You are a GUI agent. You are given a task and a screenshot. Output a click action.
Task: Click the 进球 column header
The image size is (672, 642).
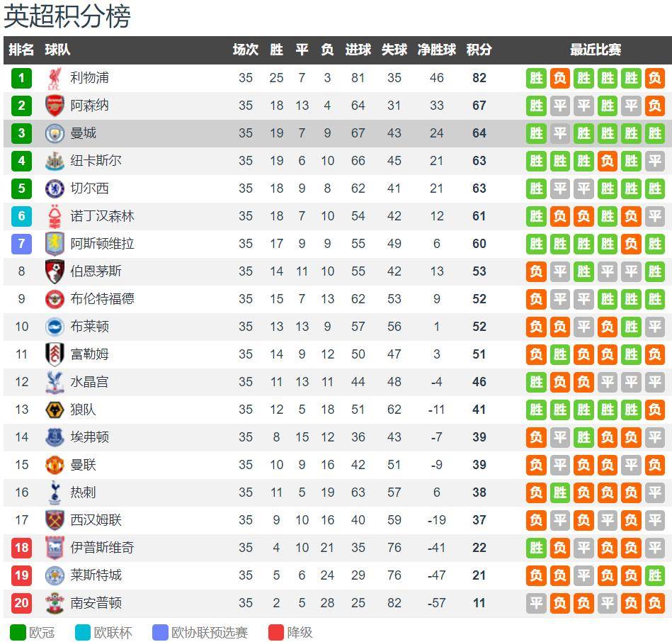coord(358,50)
